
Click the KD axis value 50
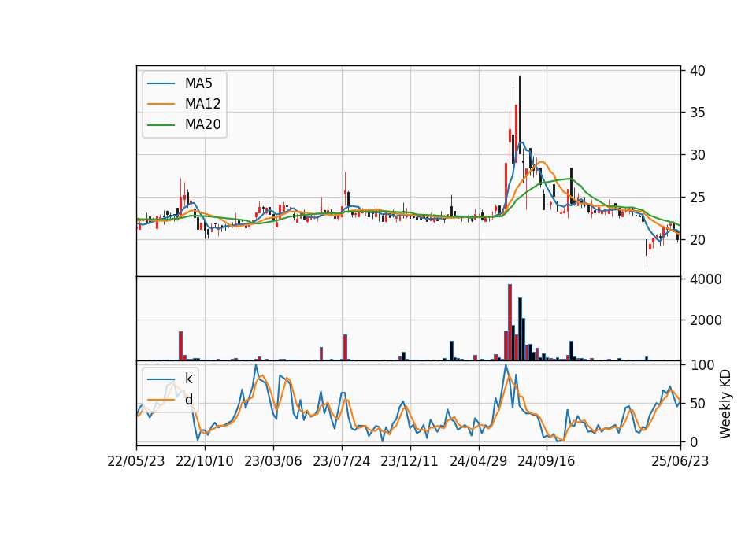[x=697, y=403]
